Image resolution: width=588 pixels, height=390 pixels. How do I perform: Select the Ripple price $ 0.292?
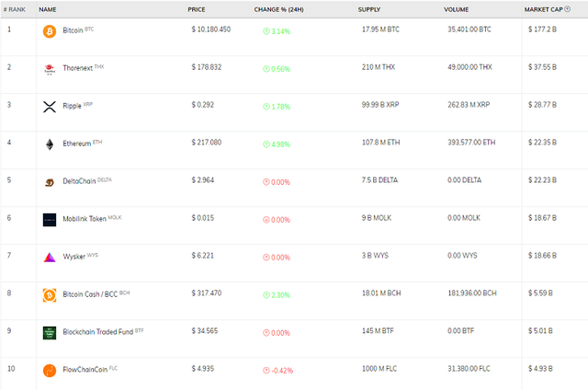tap(203, 105)
